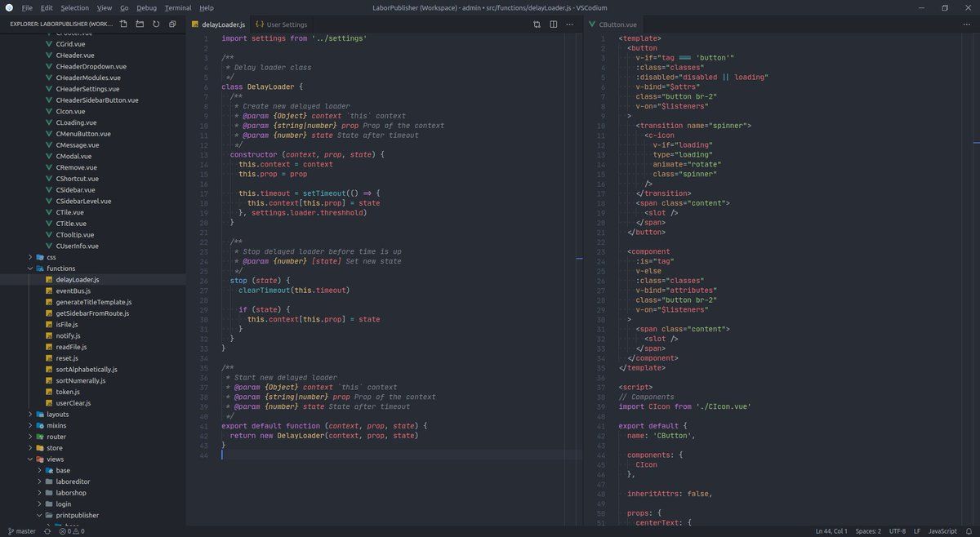Viewport: 980px width, 537px height.
Task: Open more actions for delayLoader.js editor group
Action: [x=569, y=24]
